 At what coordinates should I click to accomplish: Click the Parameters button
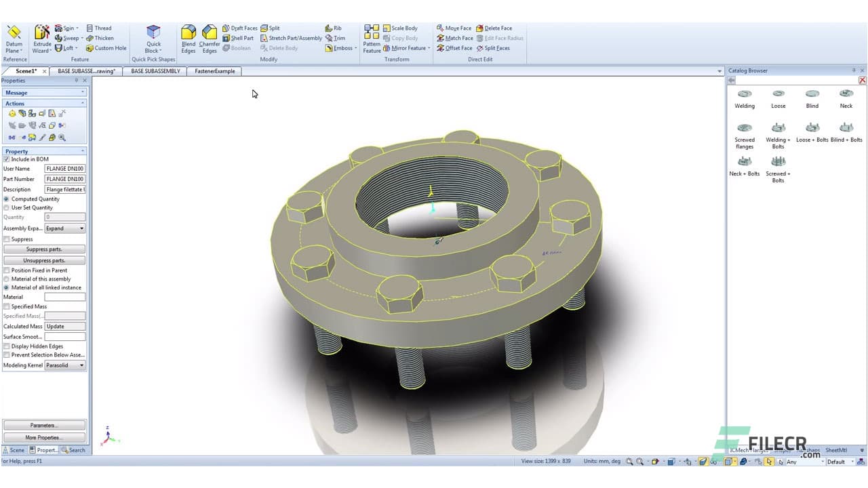pos(44,425)
